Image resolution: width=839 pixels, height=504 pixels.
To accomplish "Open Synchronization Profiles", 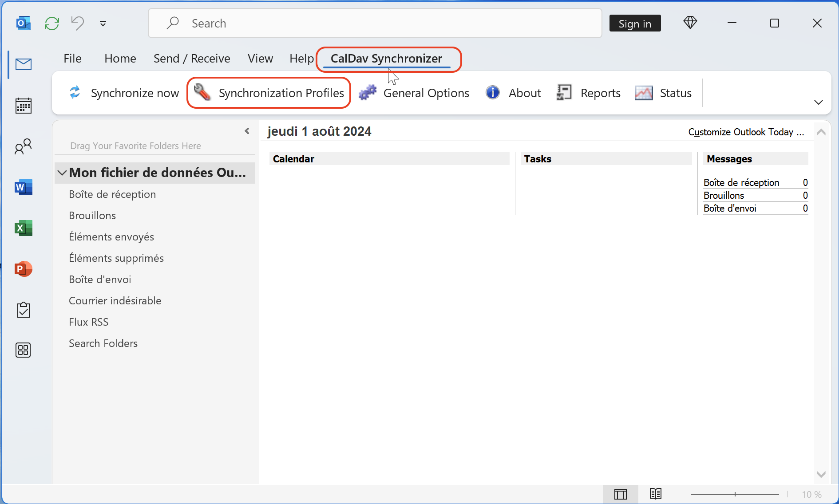I will tap(269, 93).
